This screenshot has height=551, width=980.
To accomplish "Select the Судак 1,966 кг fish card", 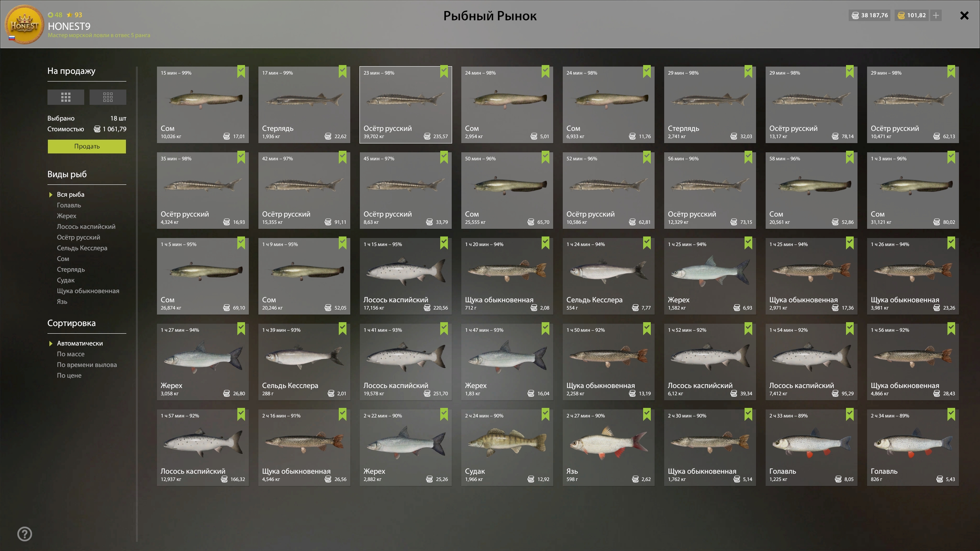I will click(507, 448).
